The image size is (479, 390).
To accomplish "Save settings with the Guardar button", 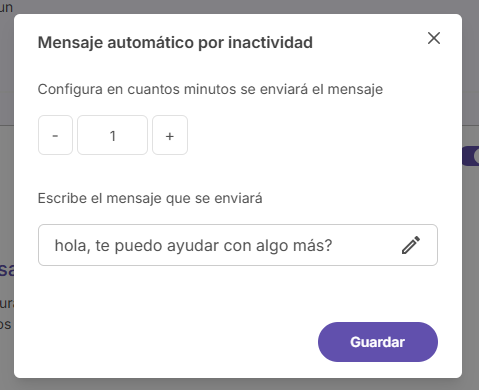I will click(378, 342).
